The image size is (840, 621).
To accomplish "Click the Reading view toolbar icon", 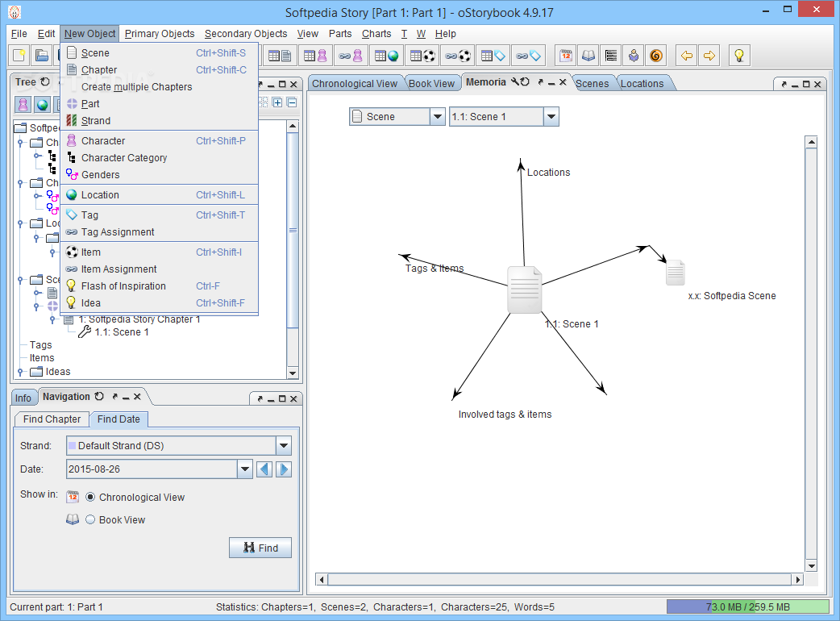I will point(633,56).
